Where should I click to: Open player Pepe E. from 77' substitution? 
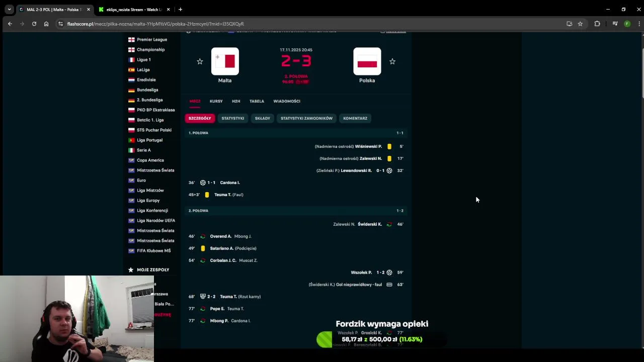pos(217,309)
